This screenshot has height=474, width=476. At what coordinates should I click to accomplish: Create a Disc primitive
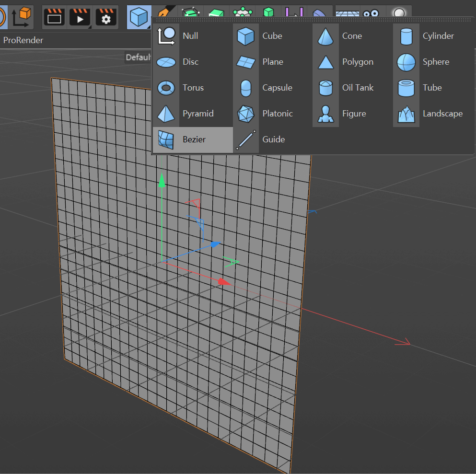tap(193, 62)
